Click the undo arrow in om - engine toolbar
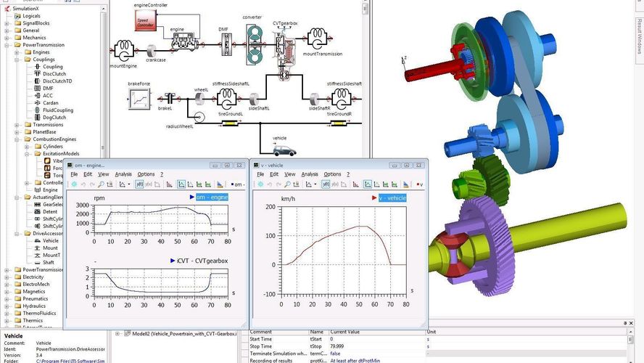This screenshot has width=644, height=363. [x=83, y=184]
